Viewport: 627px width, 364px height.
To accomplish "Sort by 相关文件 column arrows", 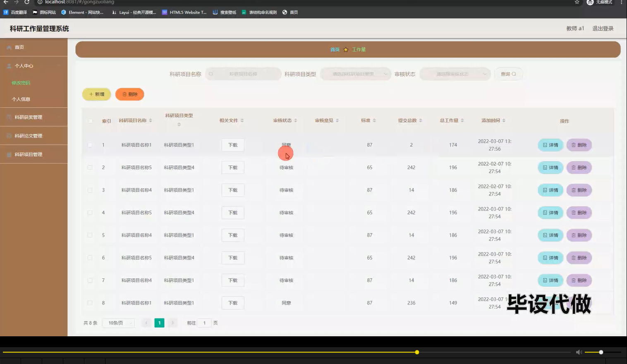I will pyautogui.click(x=242, y=120).
